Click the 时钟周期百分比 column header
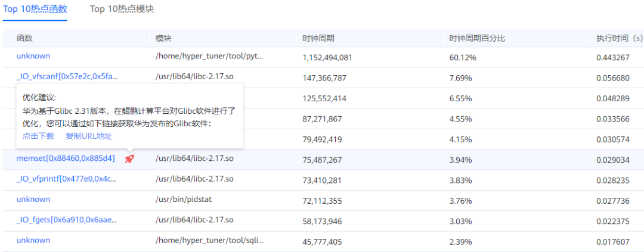 (477, 38)
